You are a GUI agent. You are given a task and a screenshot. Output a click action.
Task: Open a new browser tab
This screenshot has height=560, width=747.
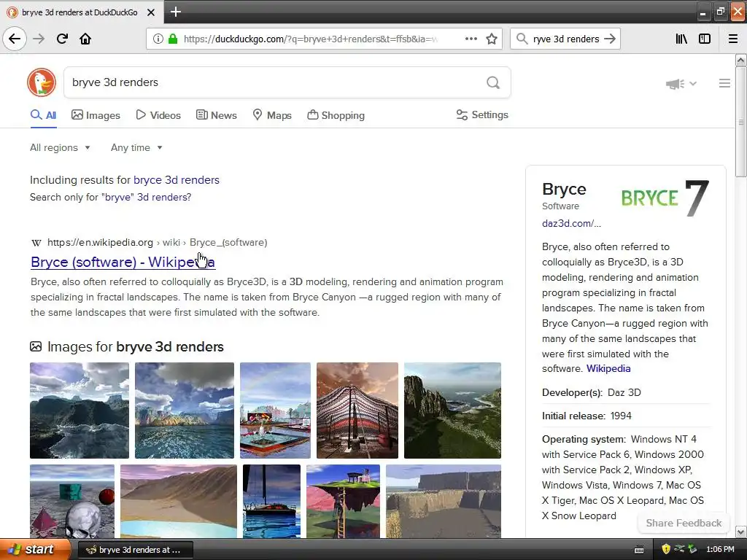tap(175, 12)
